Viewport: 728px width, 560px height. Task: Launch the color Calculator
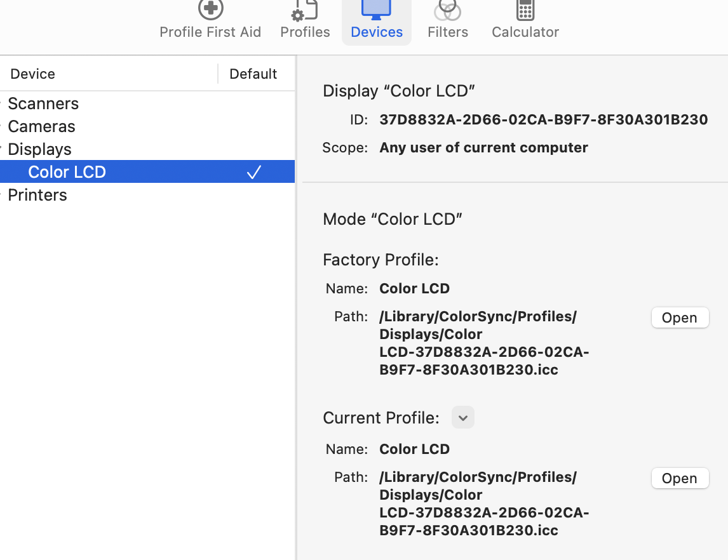tap(525, 19)
